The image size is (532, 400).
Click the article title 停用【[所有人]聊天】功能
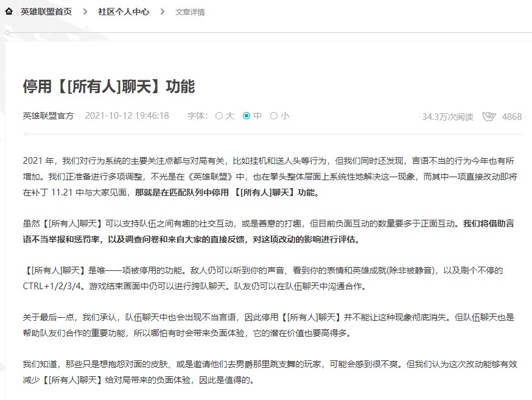[109, 86]
